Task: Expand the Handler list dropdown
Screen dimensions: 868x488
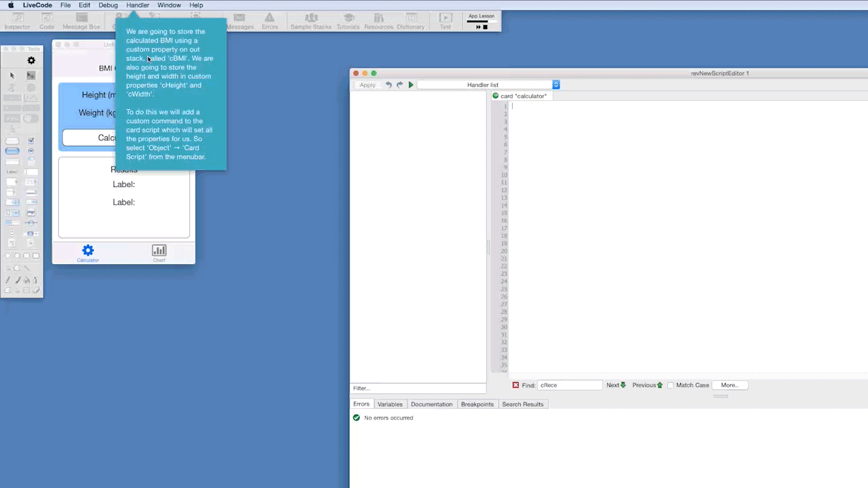Action: click(x=556, y=85)
